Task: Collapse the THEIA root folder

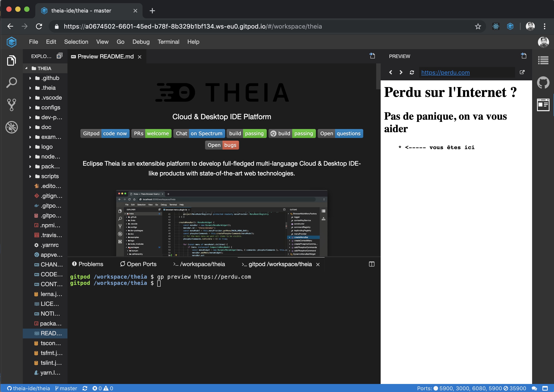Action: click(x=27, y=68)
